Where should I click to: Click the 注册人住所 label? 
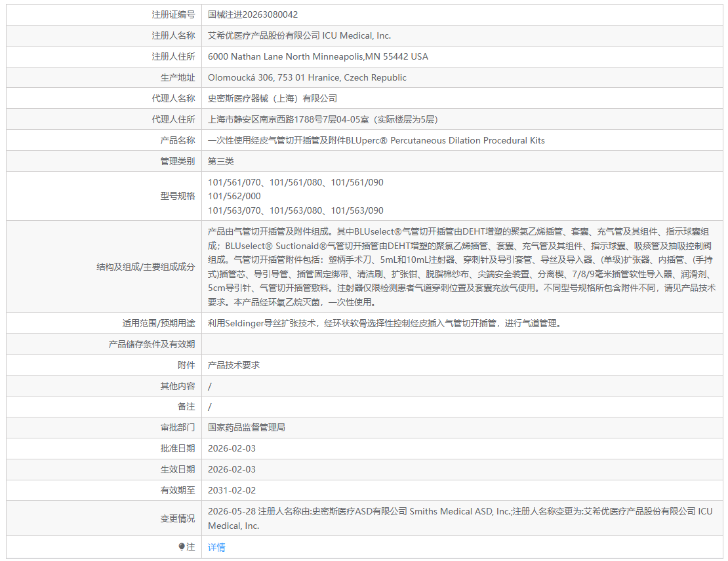coord(173,56)
